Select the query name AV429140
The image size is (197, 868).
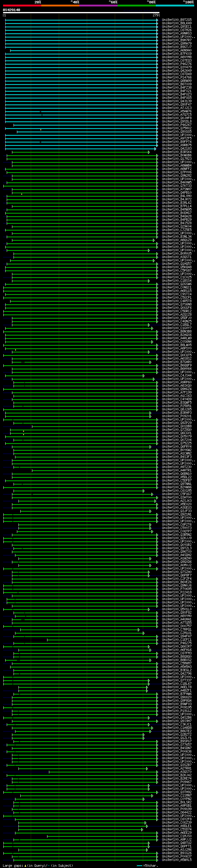pyautogui.click(x=11, y=10)
